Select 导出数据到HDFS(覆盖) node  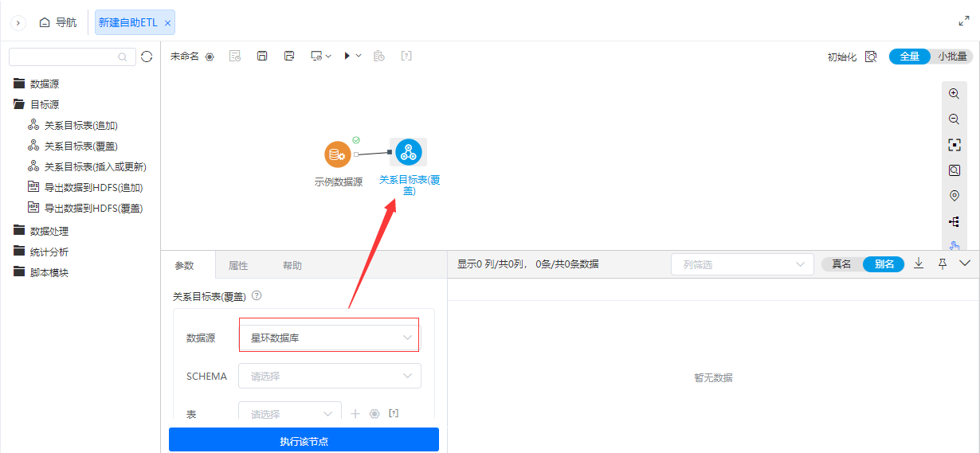point(84,208)
